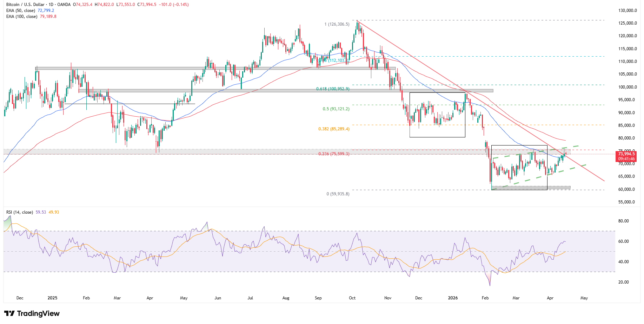Click the EMA (50, close) legend label
This screenshot has width=644, height=324.
[21, 11]
